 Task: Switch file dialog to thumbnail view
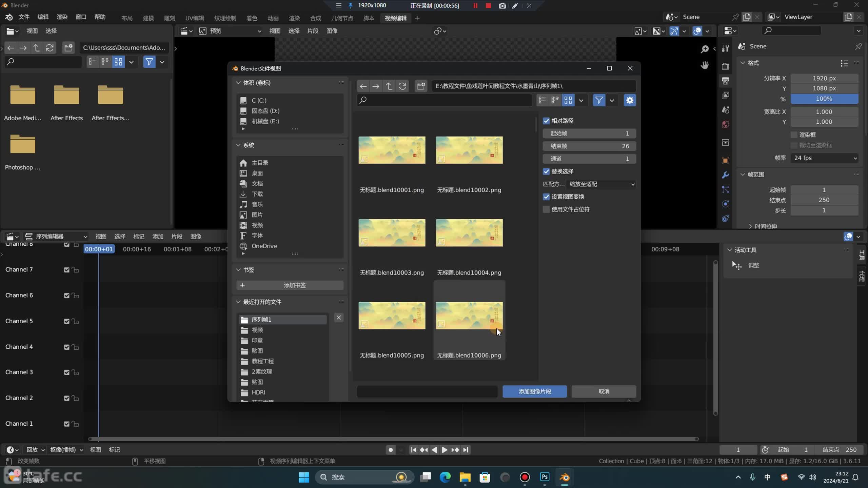(x=568, y=100)
